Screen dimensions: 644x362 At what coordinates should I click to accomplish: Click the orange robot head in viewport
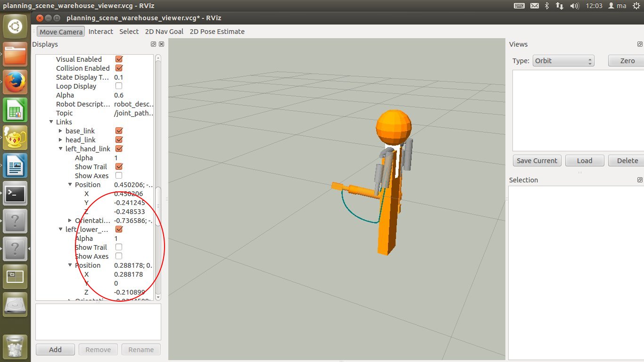[x=394, y=127]
